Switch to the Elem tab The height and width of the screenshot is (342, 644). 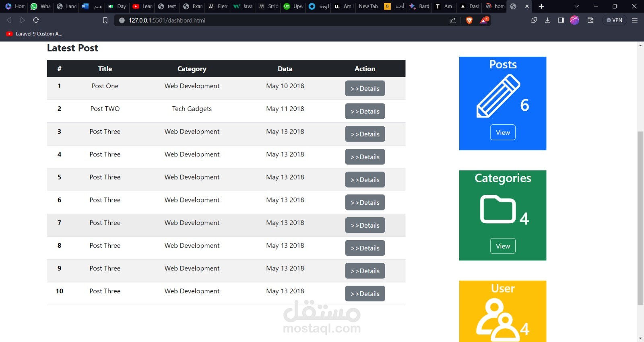coord(218,6)
